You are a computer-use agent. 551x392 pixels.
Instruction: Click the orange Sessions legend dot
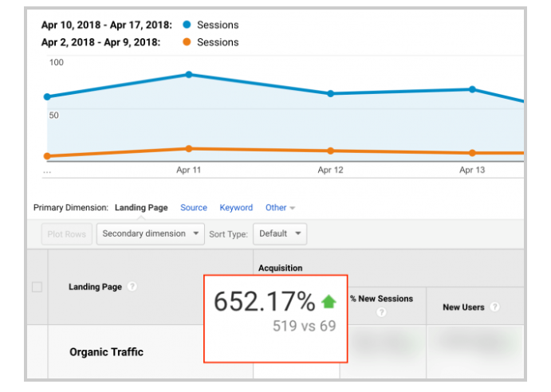(187, 41)
